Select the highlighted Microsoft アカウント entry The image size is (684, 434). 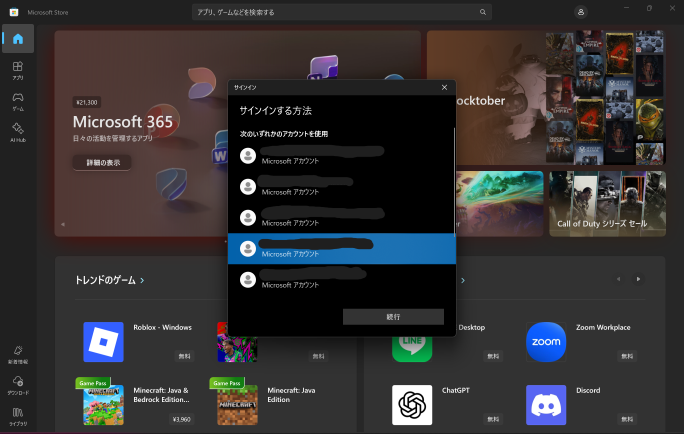point(341,249)
